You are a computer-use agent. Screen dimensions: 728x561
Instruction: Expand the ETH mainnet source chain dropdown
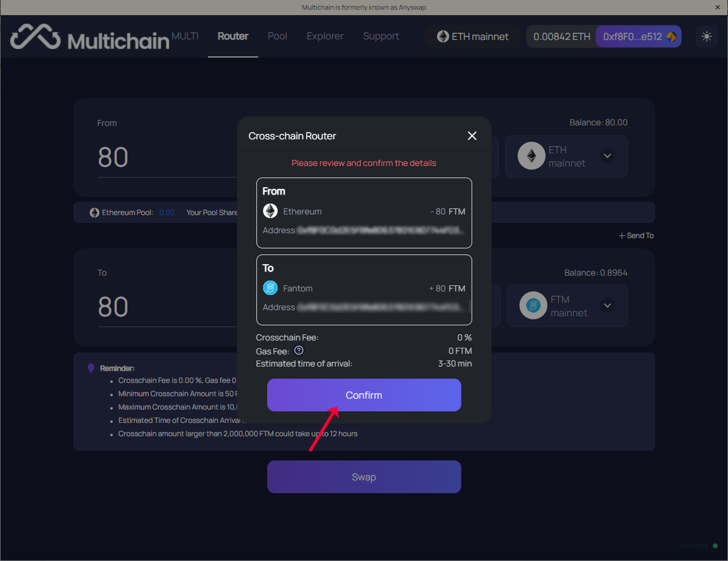(607, 156)
